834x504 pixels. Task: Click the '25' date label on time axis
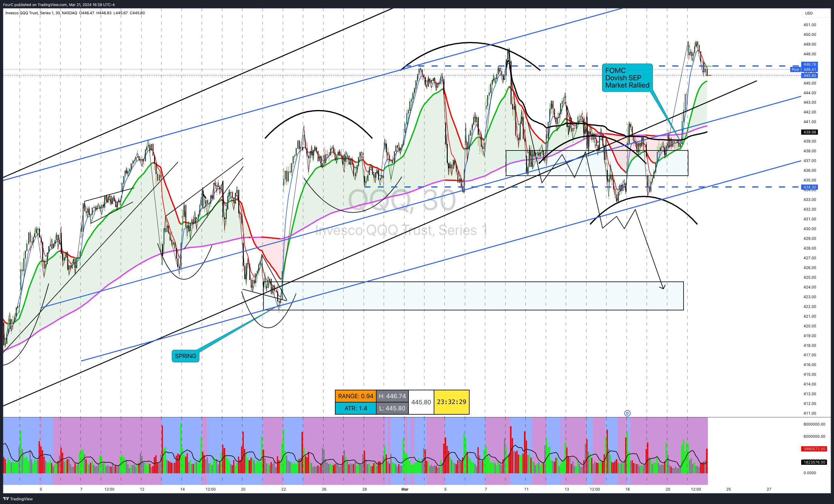(x=729, y=489)
